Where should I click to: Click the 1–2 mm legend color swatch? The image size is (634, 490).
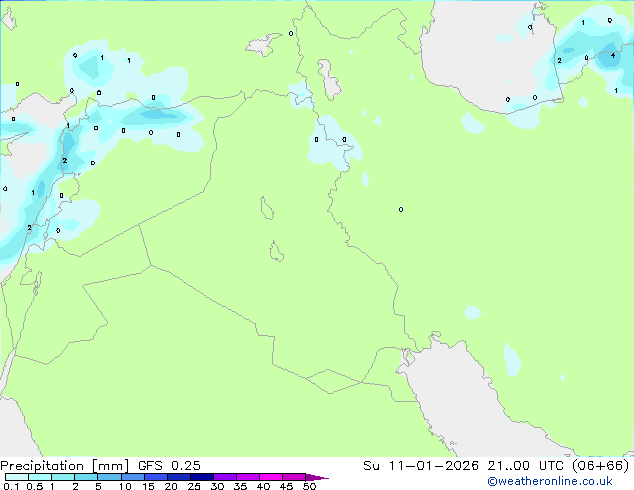click(x=63, y=477)
